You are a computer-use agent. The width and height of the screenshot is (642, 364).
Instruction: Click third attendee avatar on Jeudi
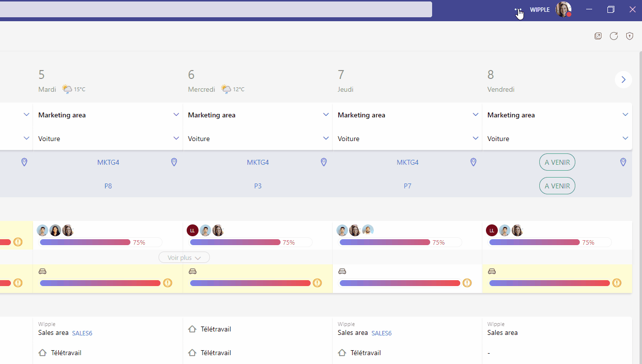[x=367, y=230]
